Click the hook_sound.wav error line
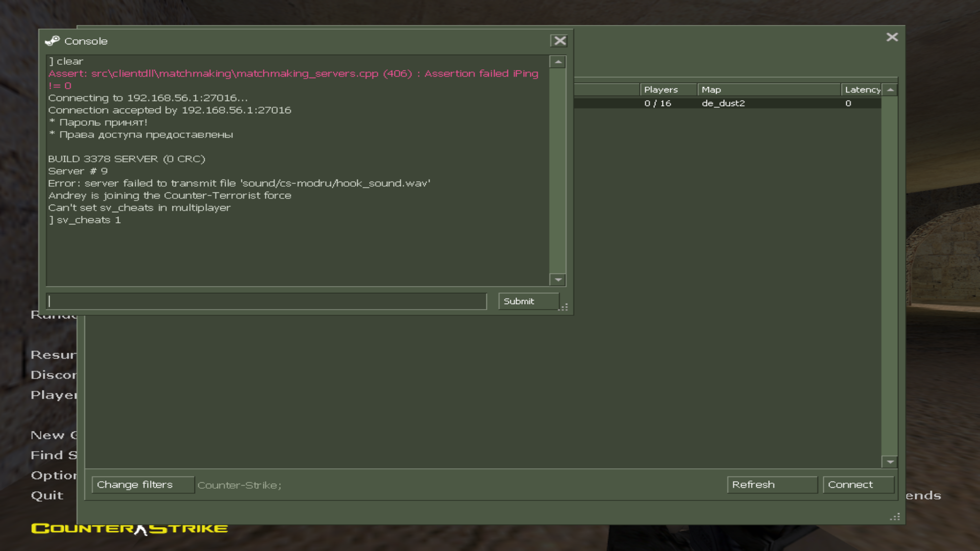 pos(239,183)
